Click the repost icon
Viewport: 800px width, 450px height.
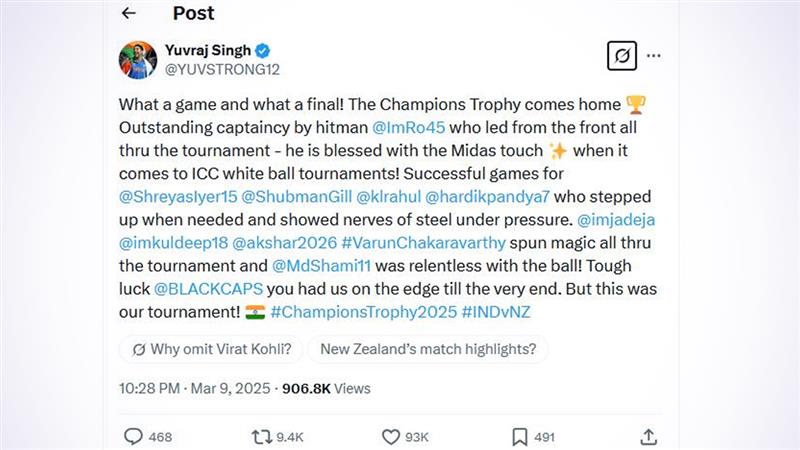pos(263,436)
